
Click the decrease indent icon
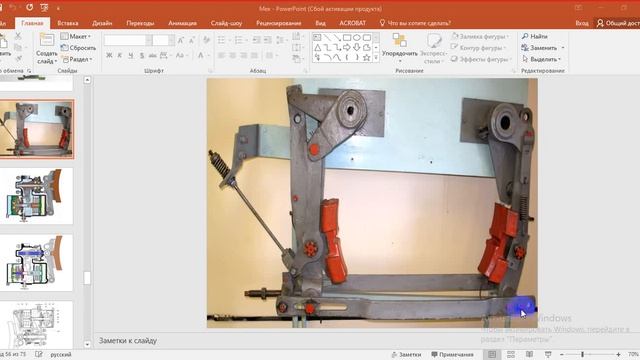[256, 40]
